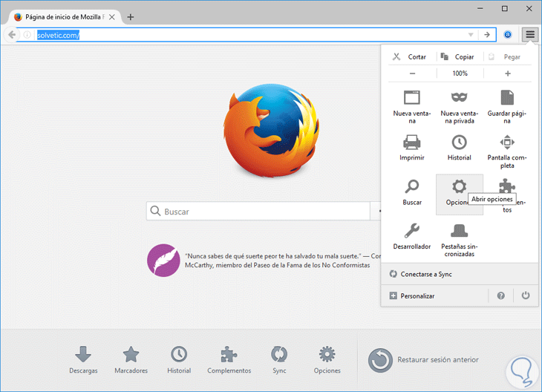Click Restaurar sesión anterior
Screen dimensions: 542x392
coord(423,360)
